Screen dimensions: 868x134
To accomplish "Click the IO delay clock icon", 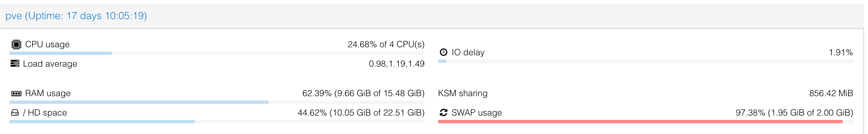I will pyautogui.click(x=443, y=52).
